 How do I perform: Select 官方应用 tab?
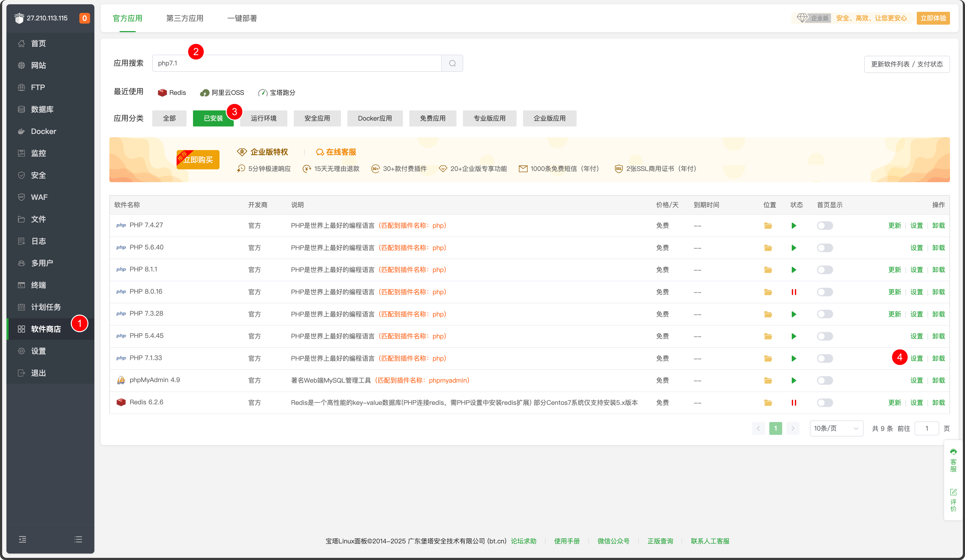point(128,18)
